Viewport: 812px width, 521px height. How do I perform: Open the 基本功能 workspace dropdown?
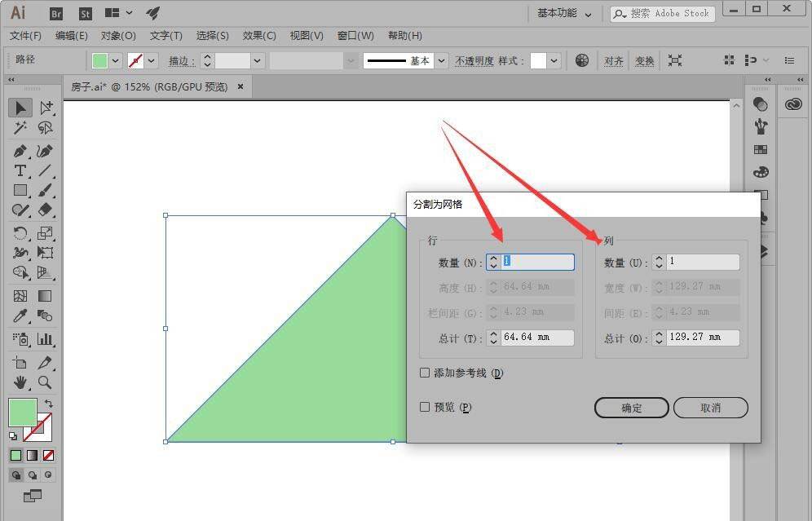point(564,13)
